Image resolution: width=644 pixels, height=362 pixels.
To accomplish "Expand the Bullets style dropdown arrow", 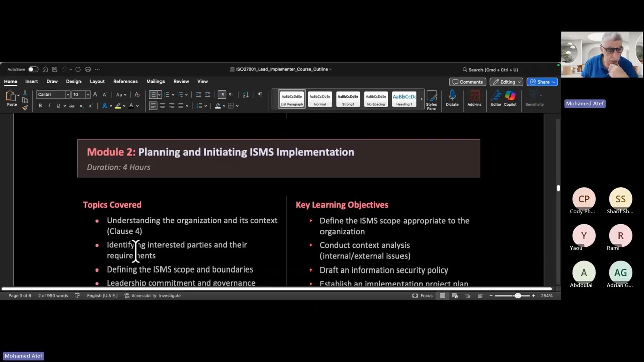I will [x=159, y=95].
